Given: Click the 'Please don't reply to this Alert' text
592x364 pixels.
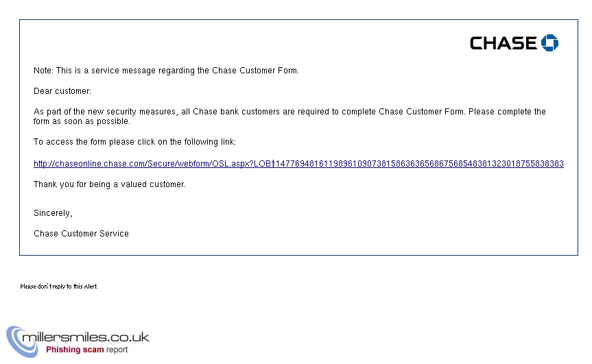Looking at the screenshot, I should (59, 287).
